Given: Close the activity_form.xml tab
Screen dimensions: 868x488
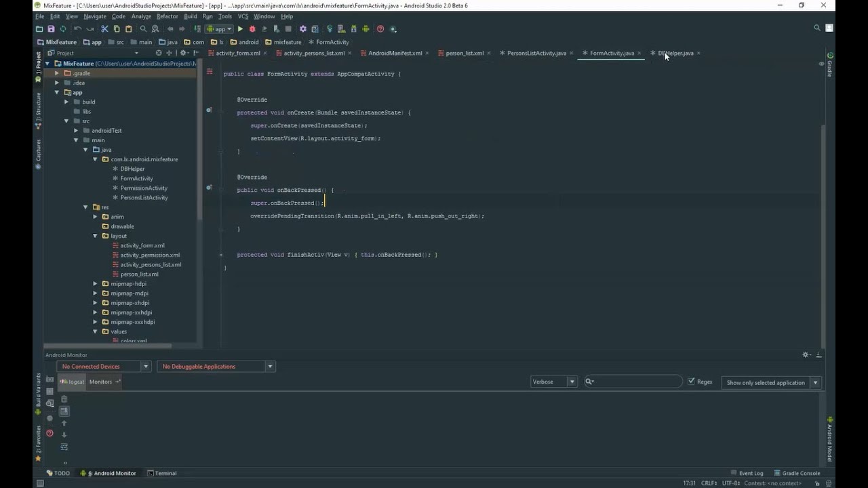Looking at the screenshot, I should (265, 53).
